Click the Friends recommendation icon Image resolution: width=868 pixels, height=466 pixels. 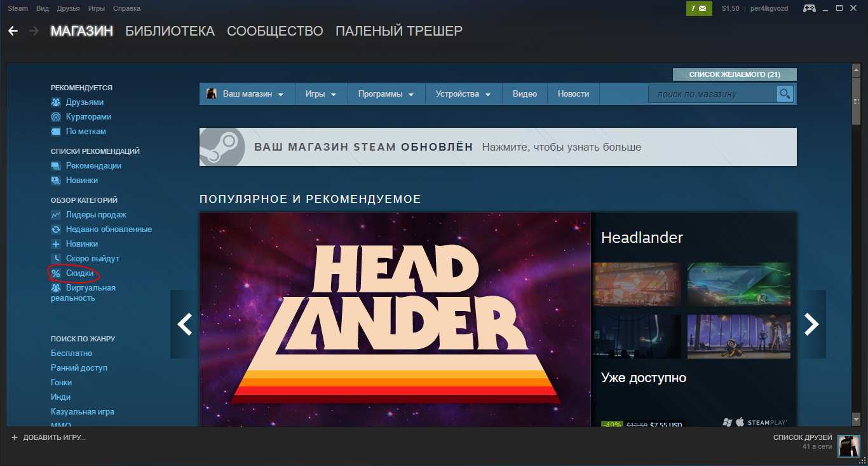point(56,102)
